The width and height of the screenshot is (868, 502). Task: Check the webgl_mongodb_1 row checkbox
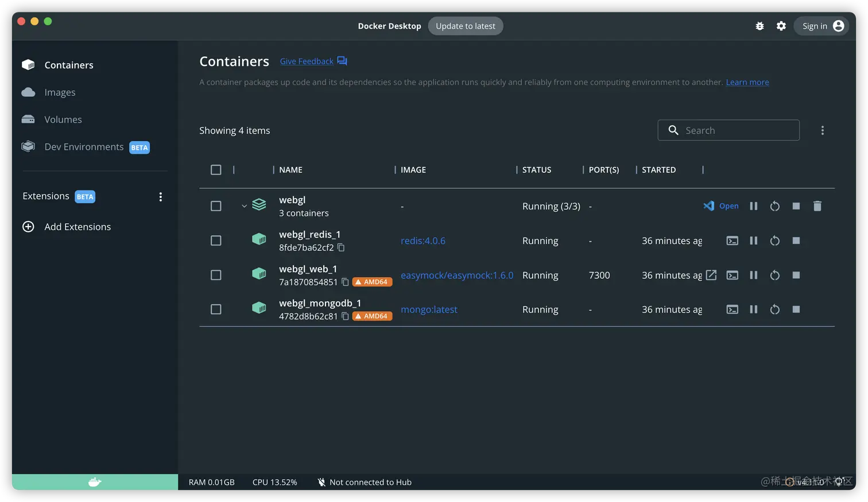click(216, 309)
